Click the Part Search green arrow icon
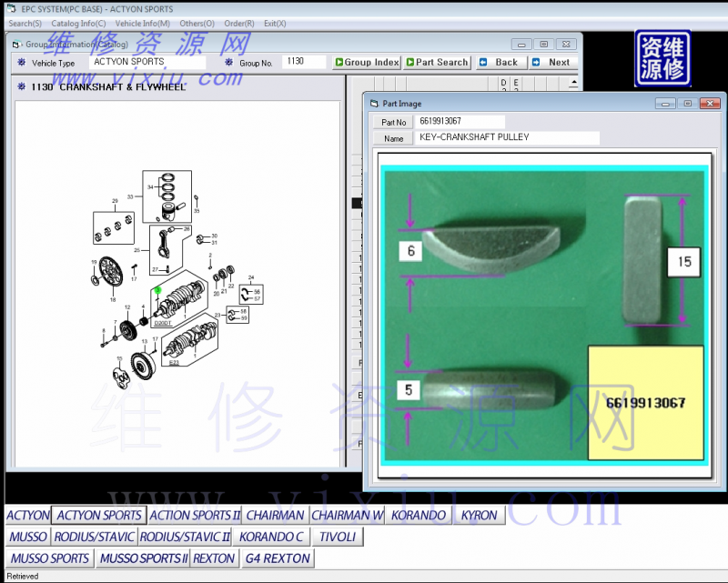 (x=410, y=62)
